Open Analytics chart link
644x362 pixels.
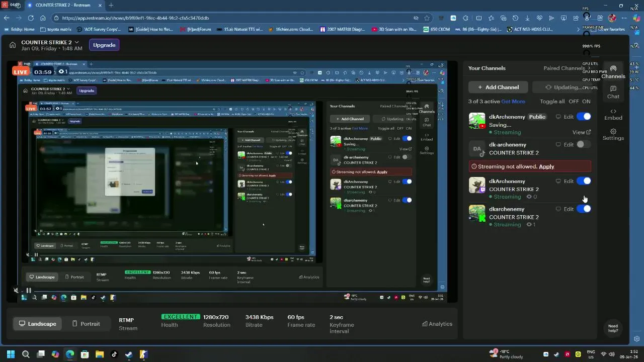437,324
